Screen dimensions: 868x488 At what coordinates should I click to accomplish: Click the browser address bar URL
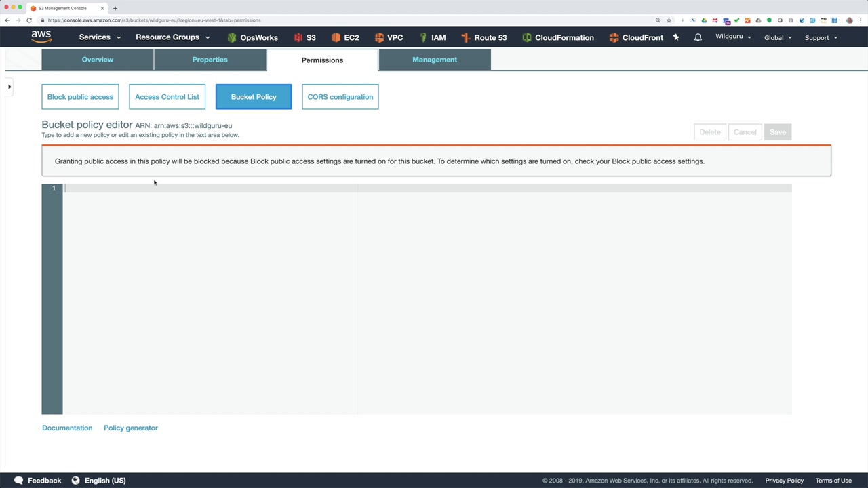154,20
